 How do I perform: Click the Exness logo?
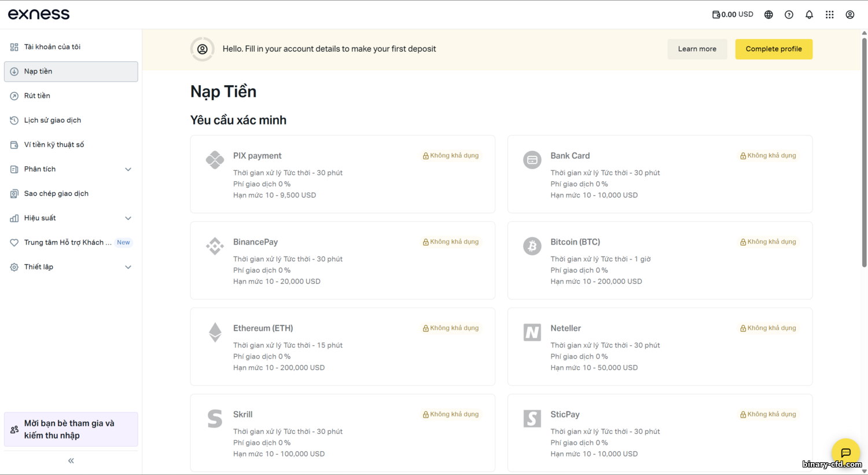click(x=39, y=14)
